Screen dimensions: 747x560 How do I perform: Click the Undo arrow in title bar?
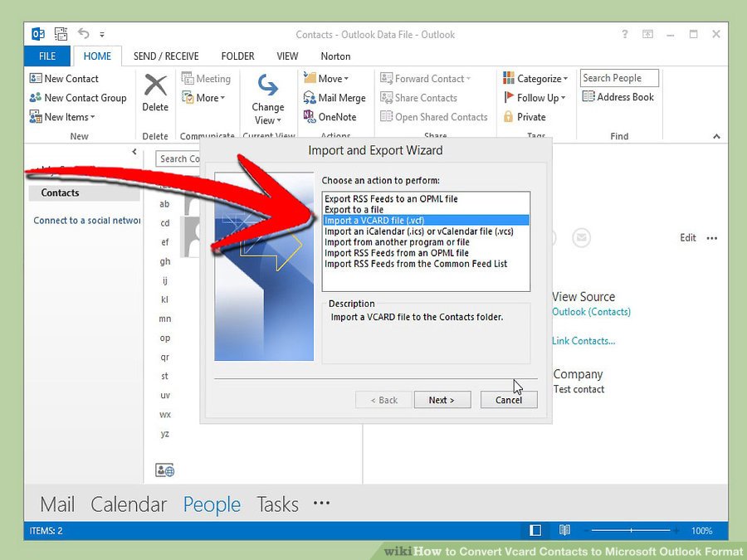click(83, 34)
